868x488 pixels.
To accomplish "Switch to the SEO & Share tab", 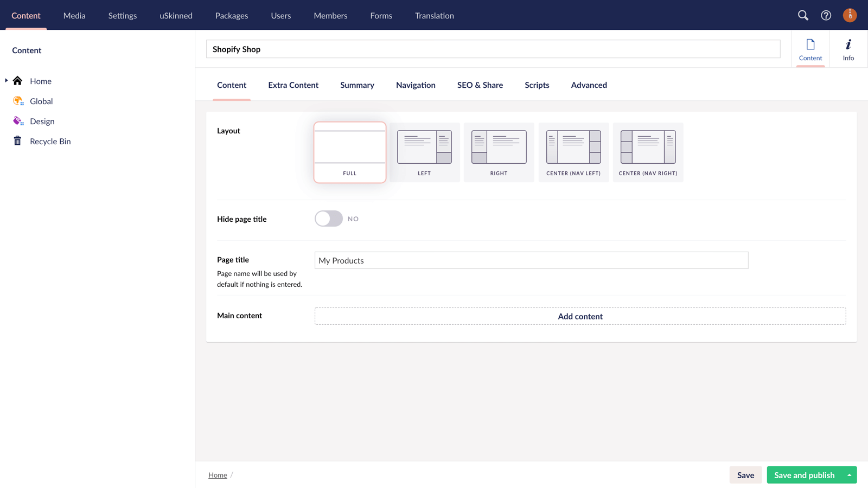I will point(480,85).
